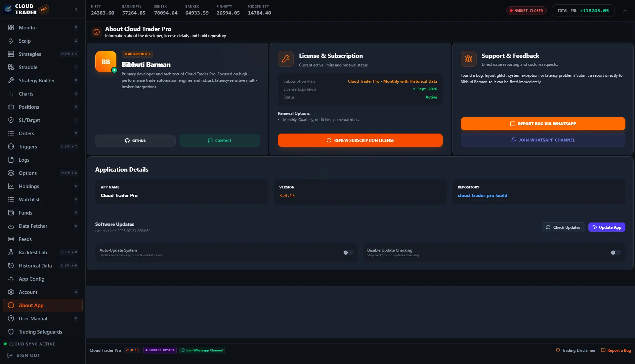Open the Positions briefcase icon
635x364 pixels.
11,107
